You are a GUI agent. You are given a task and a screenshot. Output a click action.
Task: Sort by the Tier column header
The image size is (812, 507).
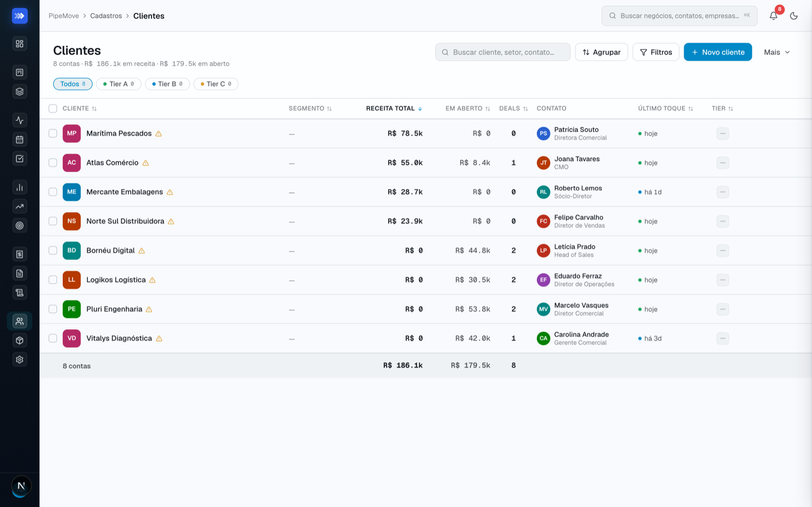pos(722,109)
